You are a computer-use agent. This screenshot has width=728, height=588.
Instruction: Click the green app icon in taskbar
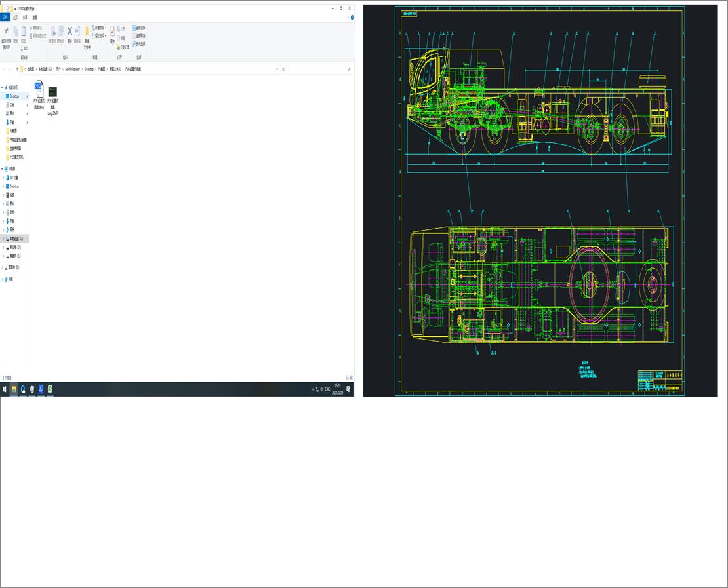tap(50, 389)
